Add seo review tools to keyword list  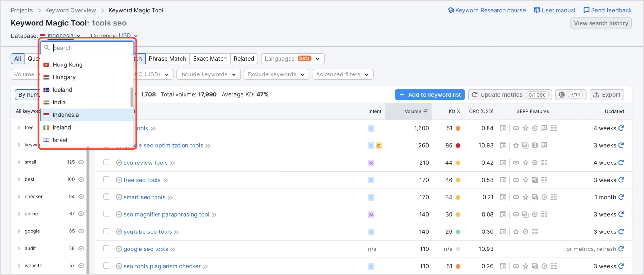click(x=119, y=163)
